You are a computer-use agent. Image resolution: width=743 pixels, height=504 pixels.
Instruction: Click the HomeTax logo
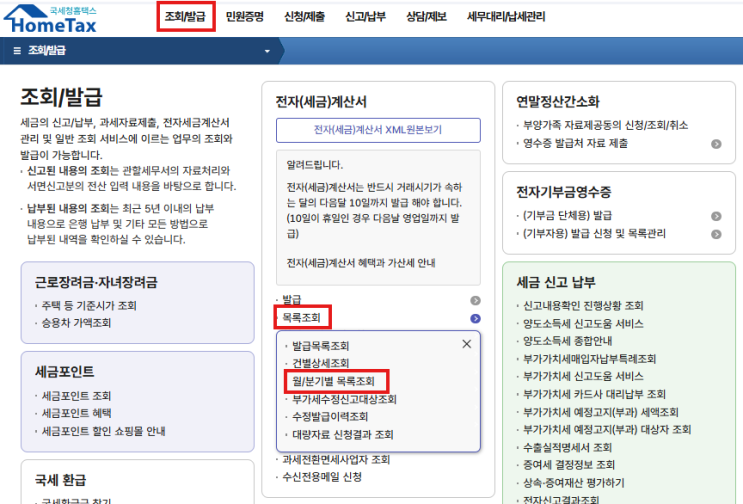50,19
